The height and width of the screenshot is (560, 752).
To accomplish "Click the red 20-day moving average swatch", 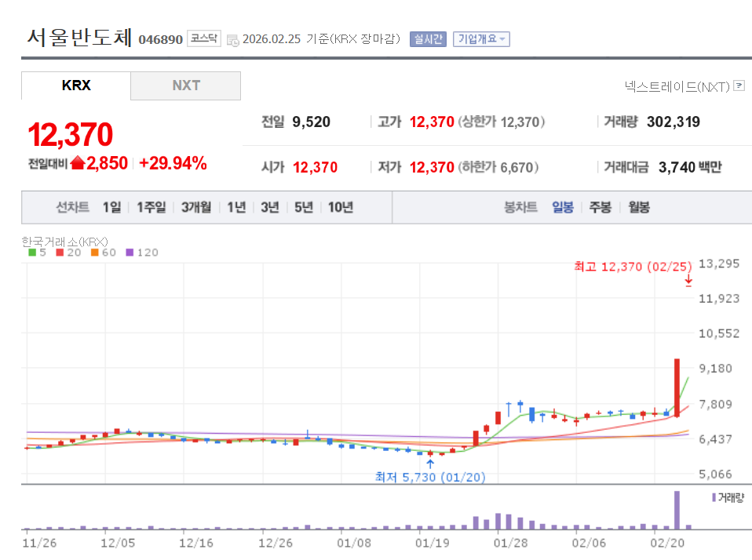I will click(60, 253).
